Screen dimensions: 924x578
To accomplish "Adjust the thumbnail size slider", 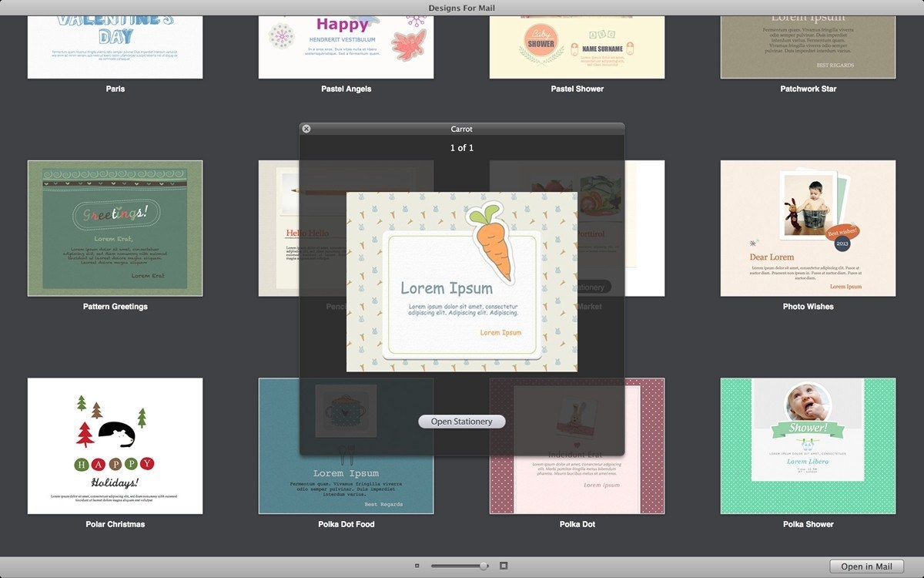I will [460, 566].
